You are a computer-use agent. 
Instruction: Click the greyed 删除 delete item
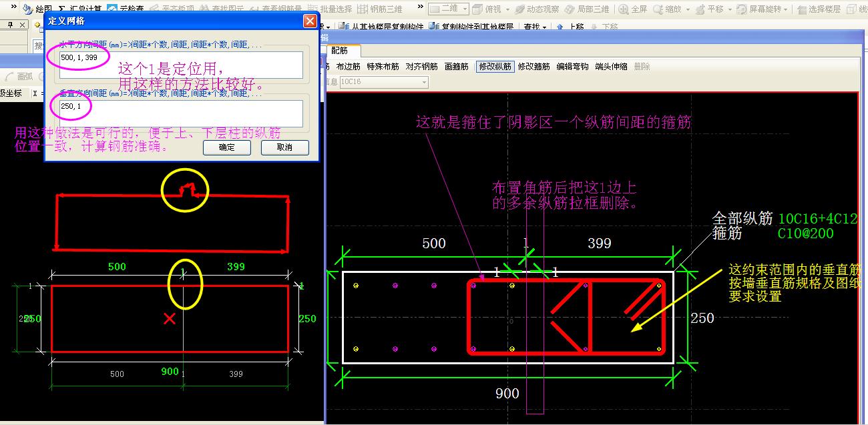tap(642, 67)
